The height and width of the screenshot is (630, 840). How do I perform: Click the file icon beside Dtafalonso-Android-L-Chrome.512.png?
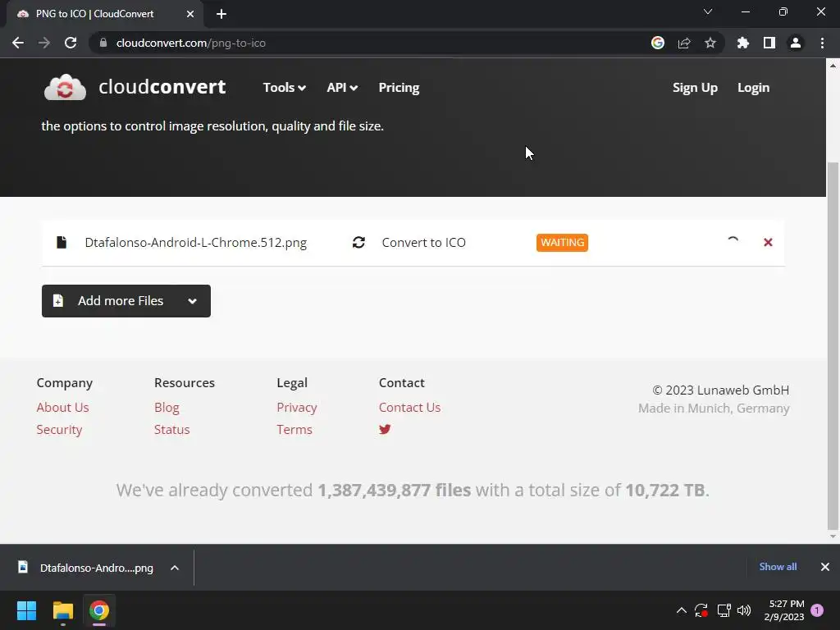(62, 243)
